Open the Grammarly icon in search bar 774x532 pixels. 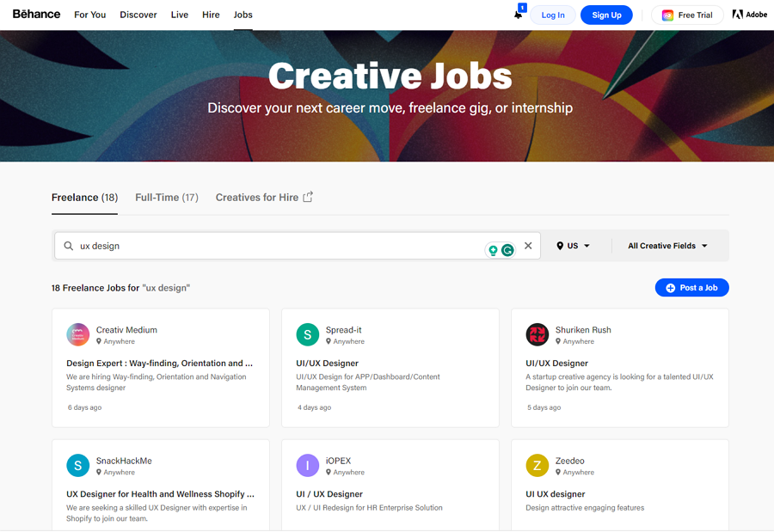coord(508,248)
